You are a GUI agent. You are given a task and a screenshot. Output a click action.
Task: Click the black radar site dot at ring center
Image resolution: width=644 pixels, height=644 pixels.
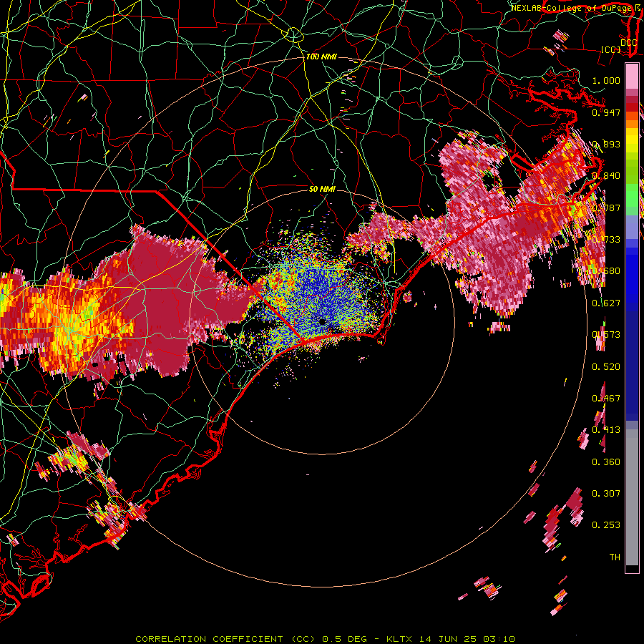click(323, 321)
